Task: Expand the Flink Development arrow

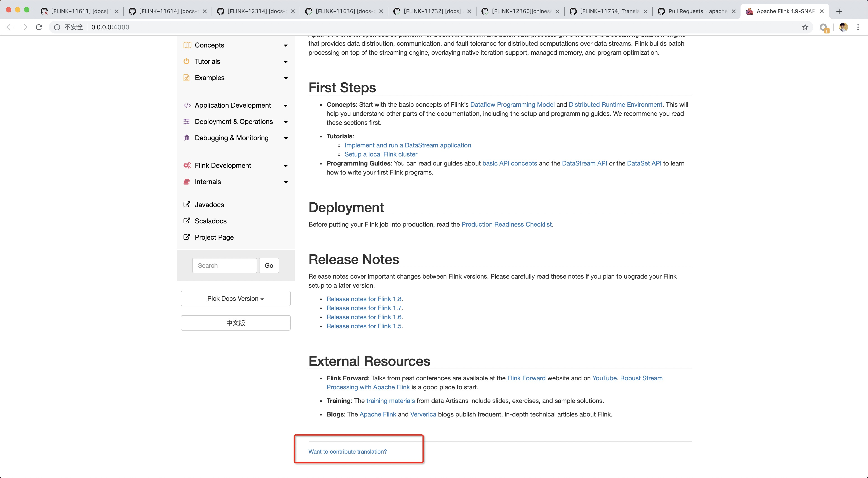Action: (286, 166)
